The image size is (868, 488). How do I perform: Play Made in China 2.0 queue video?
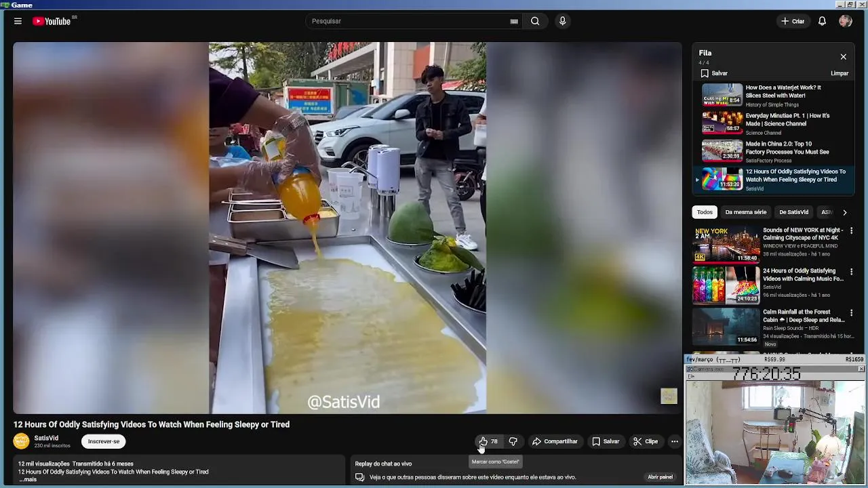pos(773,151)
